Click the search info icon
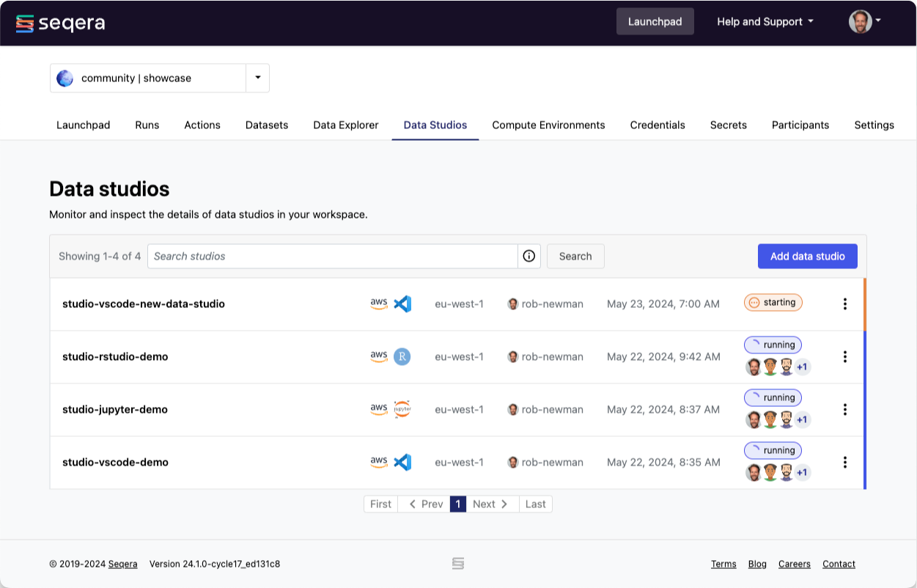Screen dimensions: 917x588 pyautogui.click(x=529, y=257)
